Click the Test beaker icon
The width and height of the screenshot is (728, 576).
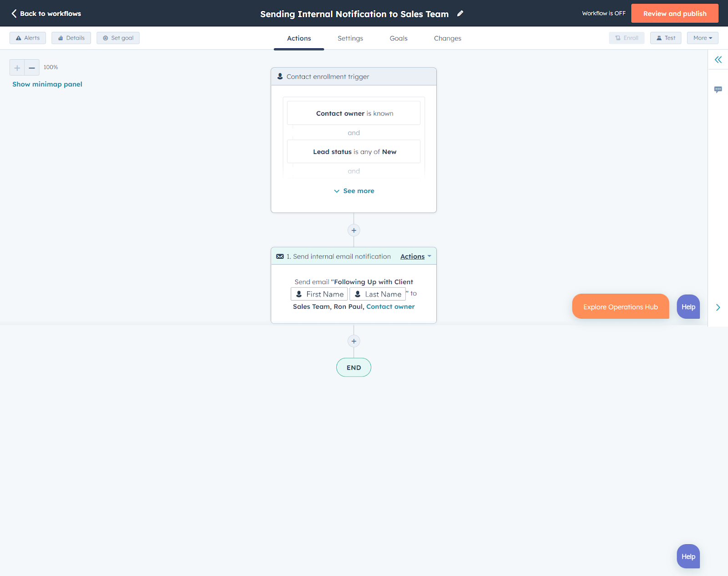click(x=659, y=38)
